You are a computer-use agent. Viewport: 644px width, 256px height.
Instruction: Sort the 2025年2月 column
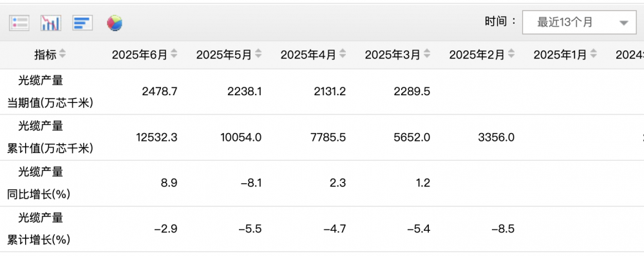pos(511,54)
